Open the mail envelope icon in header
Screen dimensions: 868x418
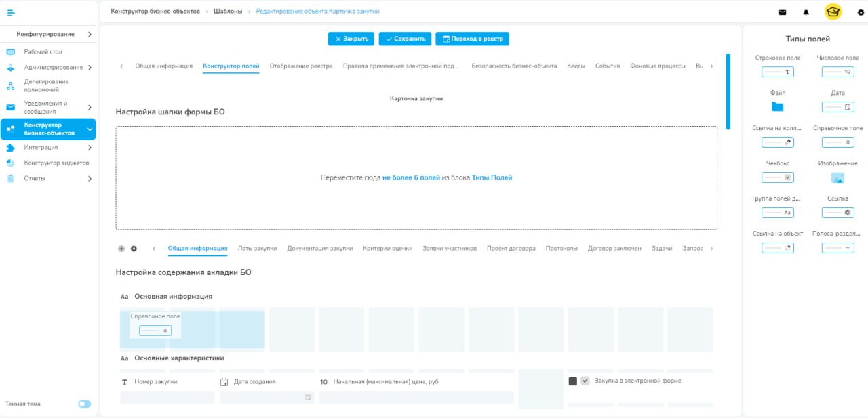783,12
